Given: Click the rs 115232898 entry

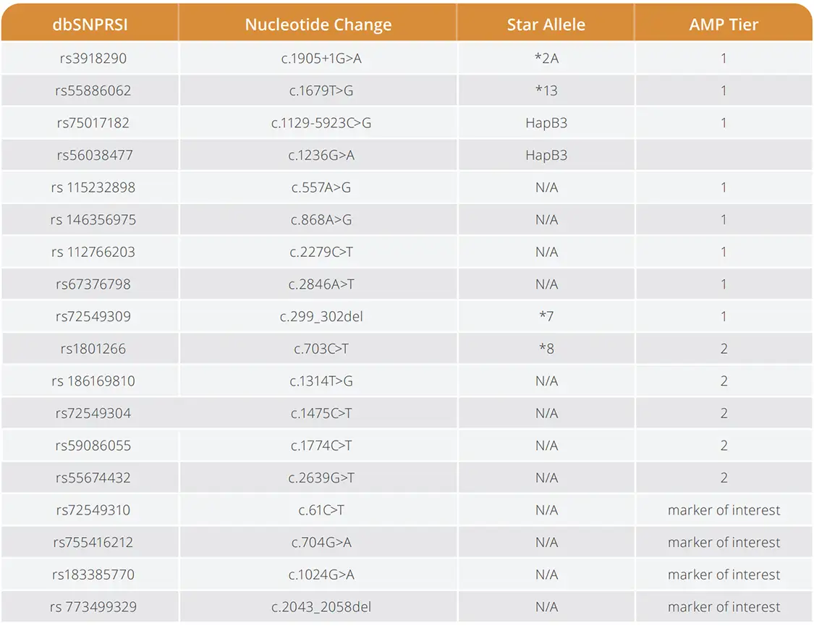Looking at the screenshot, I should tap(93, 187).
